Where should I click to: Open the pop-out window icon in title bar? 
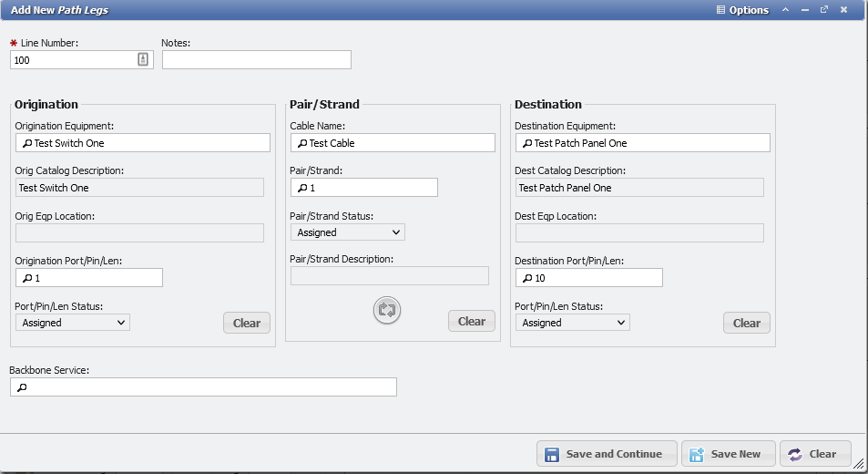click(x=824, y=10)
